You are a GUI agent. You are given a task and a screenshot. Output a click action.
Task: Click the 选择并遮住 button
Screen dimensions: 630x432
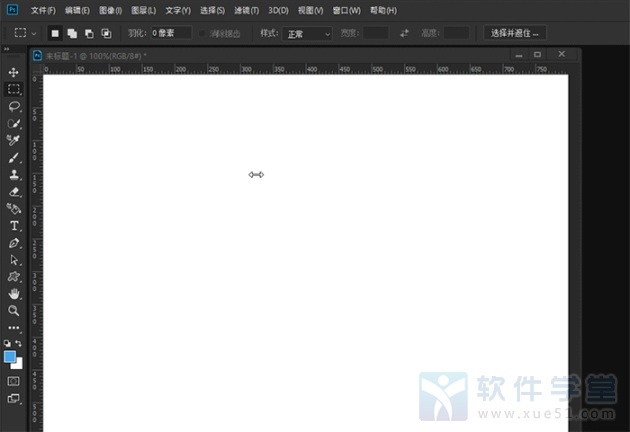click(x=515, y=33)
